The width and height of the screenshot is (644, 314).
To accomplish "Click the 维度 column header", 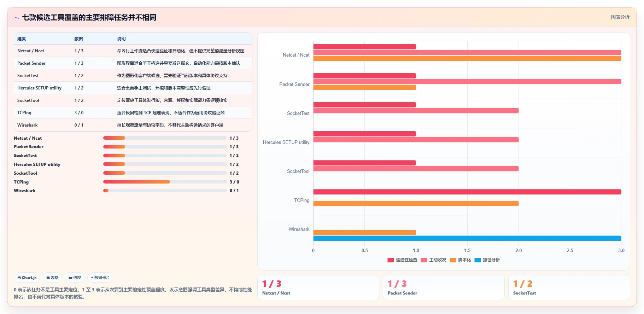I will (x=22, y=39).
